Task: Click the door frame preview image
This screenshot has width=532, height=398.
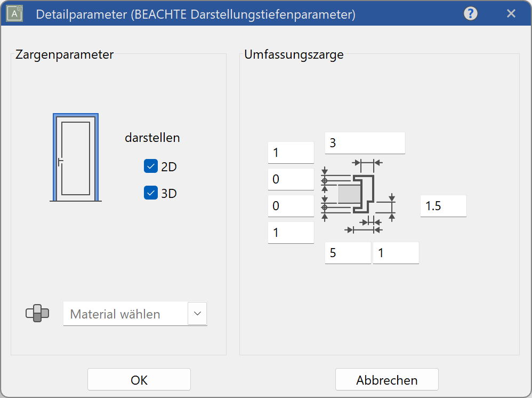Action: tap(76, 157)
